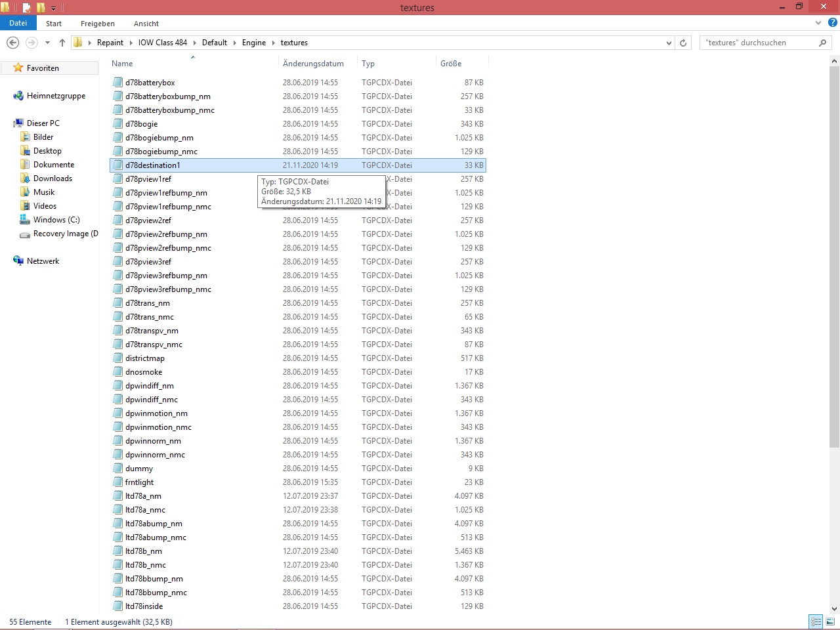
Task: Click the computer icon beside Dieser PC
Action: click(x=18, y=123)
